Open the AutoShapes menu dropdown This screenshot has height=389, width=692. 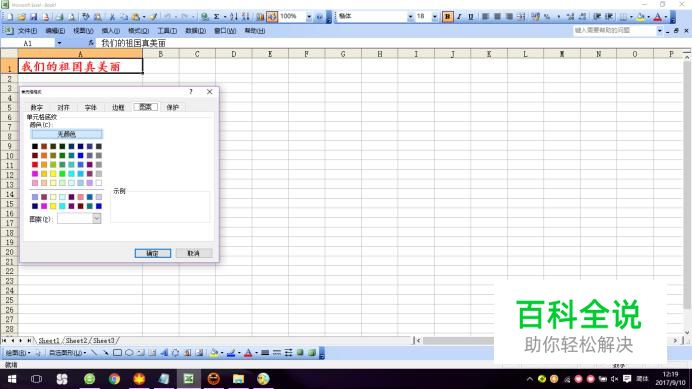click(67, 353)
